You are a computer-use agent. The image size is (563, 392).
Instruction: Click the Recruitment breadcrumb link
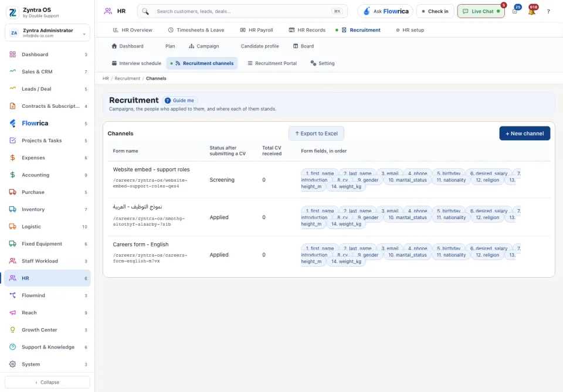click(x=127, y=79)
